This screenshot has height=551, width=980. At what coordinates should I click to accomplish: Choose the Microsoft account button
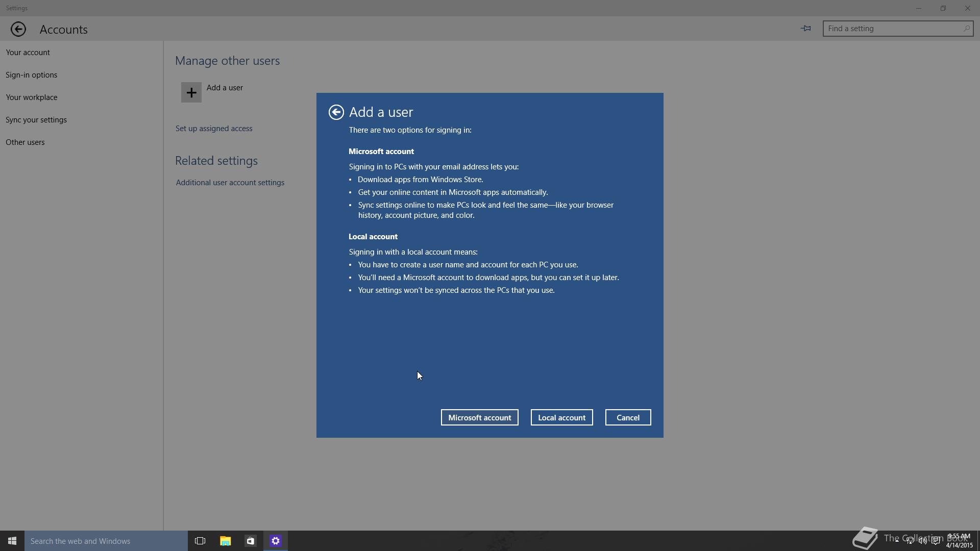480,417
